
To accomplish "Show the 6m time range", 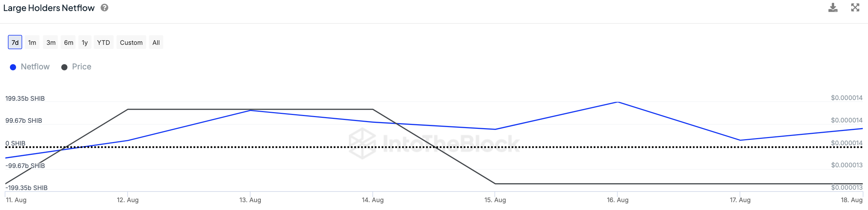I will click(x=69, y=42).
